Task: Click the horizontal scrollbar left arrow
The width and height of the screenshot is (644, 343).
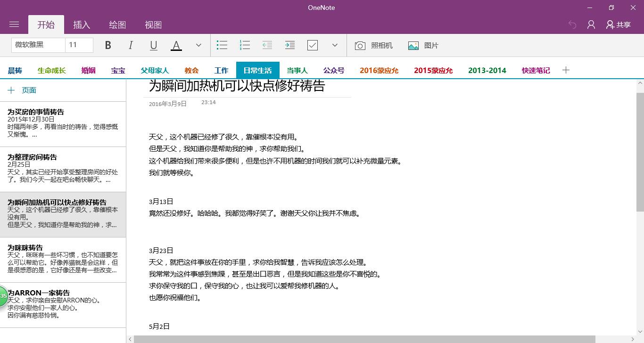Action: coord(130,339)
